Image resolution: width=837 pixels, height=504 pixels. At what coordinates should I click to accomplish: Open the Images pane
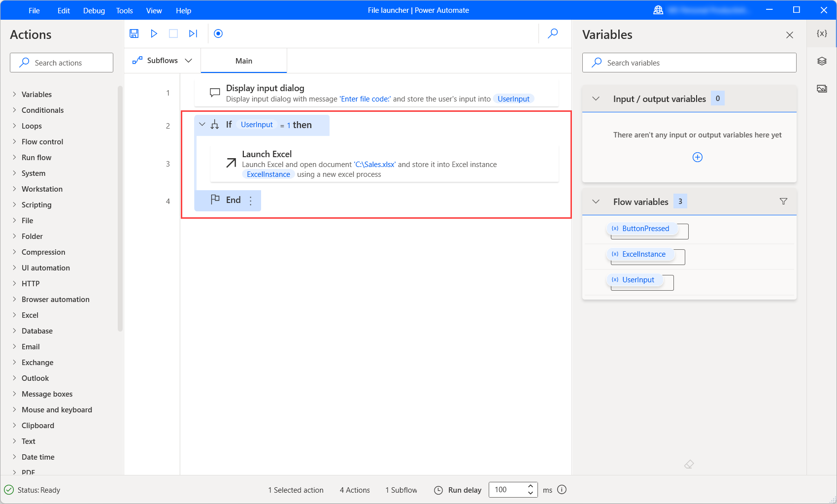click(x=821, y=89)
